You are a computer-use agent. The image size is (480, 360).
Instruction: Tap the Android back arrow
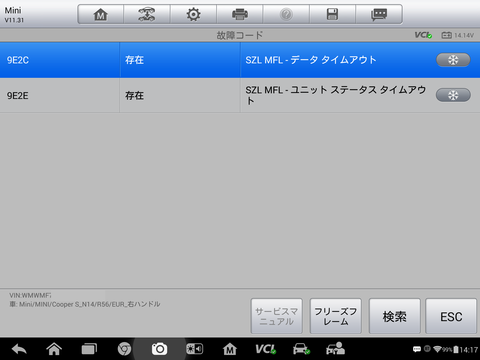[x=19, y=349]
